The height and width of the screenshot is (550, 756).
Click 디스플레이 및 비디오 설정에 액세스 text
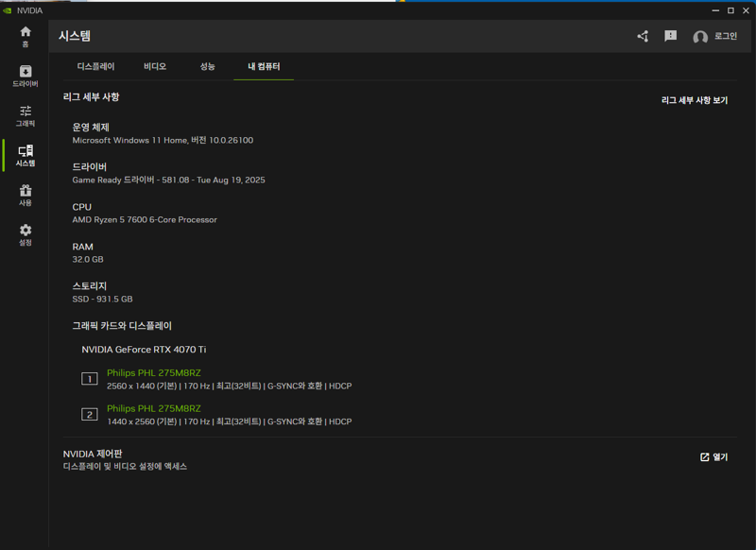(125, 467)
